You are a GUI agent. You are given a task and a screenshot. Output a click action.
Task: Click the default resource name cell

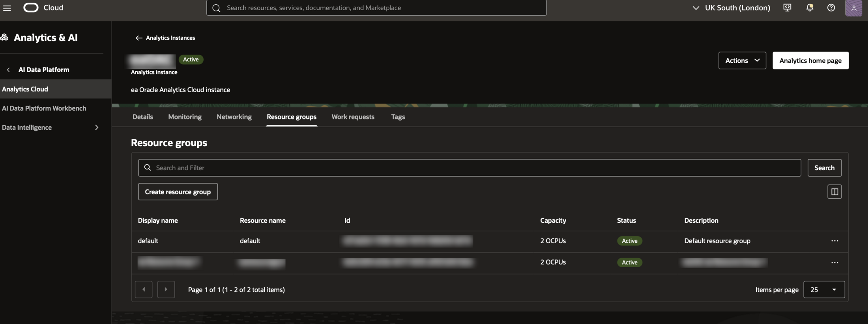coord(250,241)
